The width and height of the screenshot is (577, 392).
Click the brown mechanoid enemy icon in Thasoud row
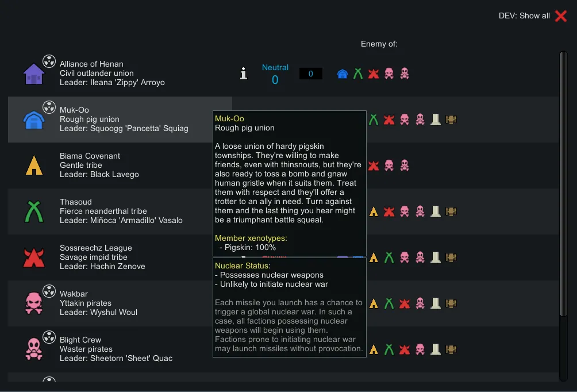coord(451,212)
